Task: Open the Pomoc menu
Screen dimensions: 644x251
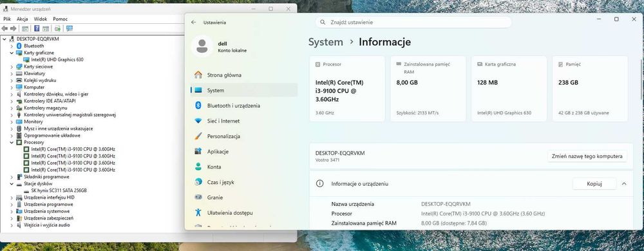Action: [x=60, y=19]
